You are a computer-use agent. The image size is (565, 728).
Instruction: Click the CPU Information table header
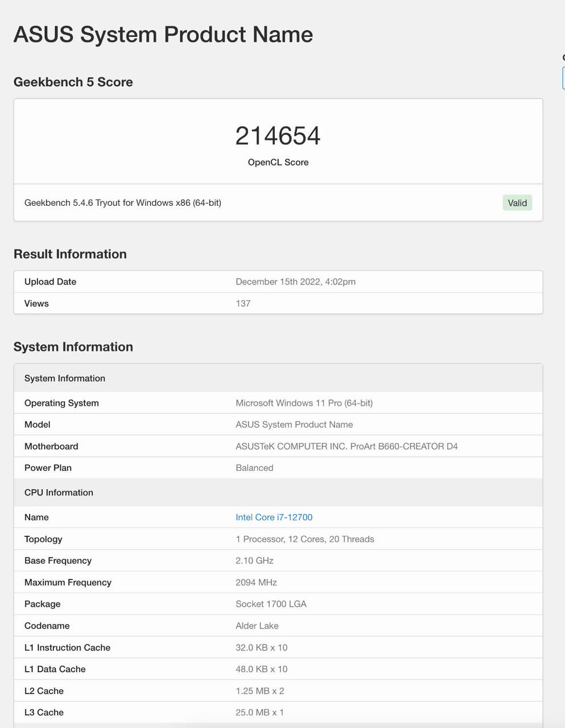click(278, 493)
